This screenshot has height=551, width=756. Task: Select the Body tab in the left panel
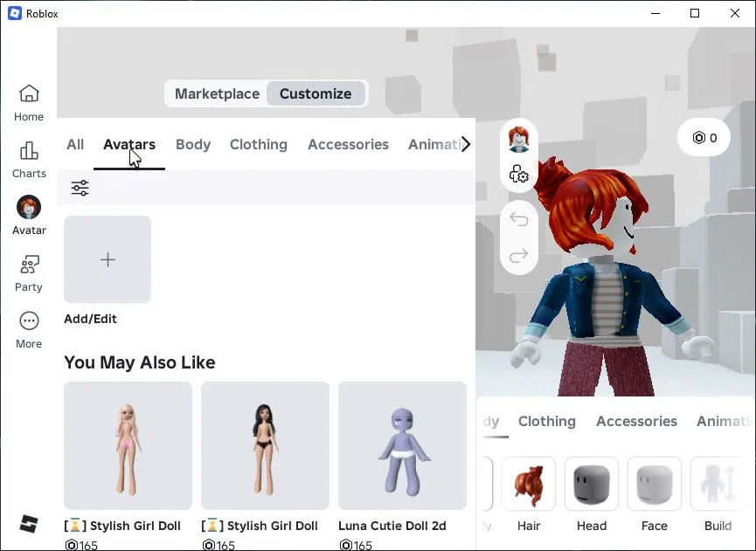[x=193, y=144]
